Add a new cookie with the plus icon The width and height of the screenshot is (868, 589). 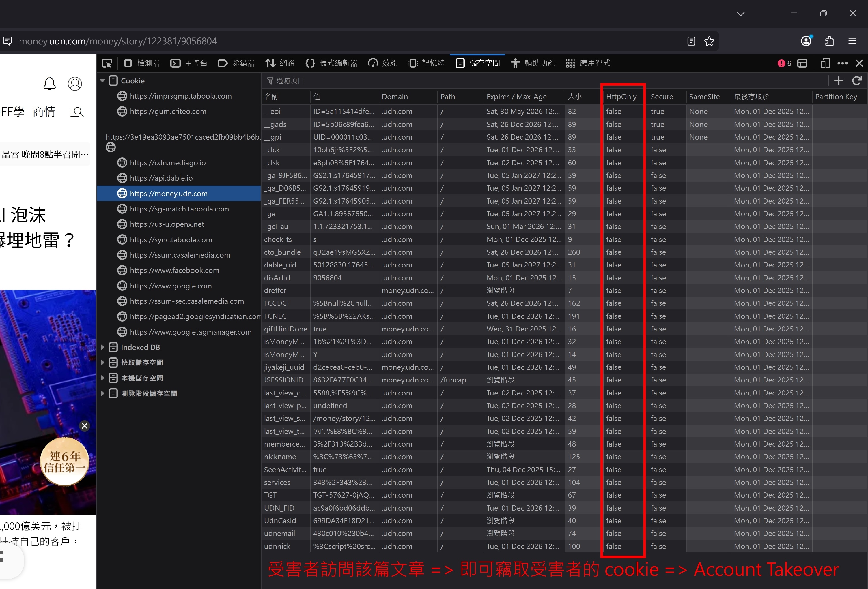click(x=839, y=81)
